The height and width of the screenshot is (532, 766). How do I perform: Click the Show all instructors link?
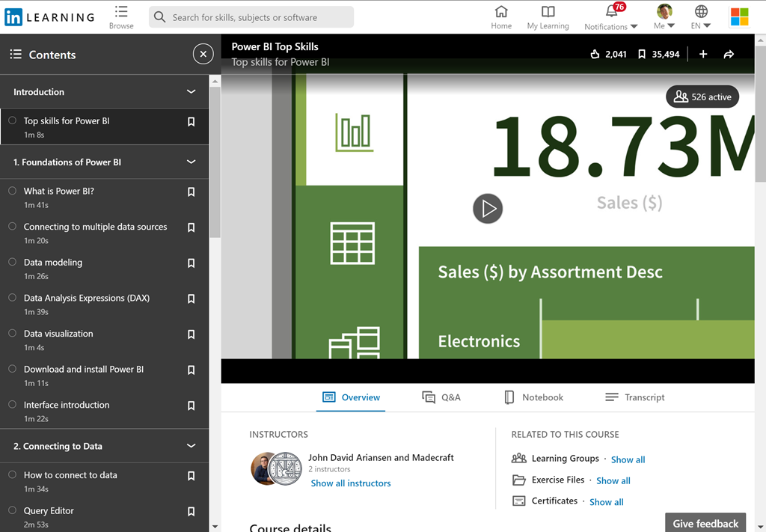(x=351, y=483)
